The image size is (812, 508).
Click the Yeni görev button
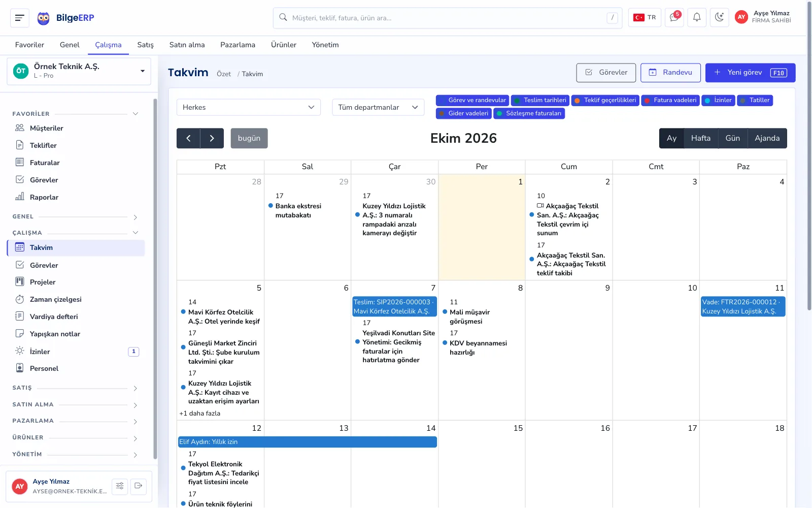tap(750, 73)
